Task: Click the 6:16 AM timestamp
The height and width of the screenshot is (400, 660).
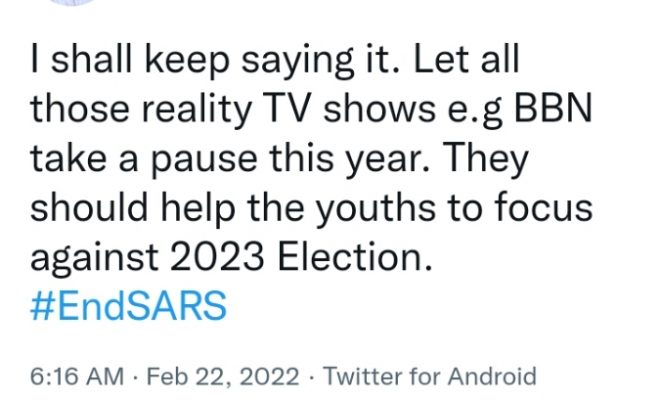Action: coord(75,377)
